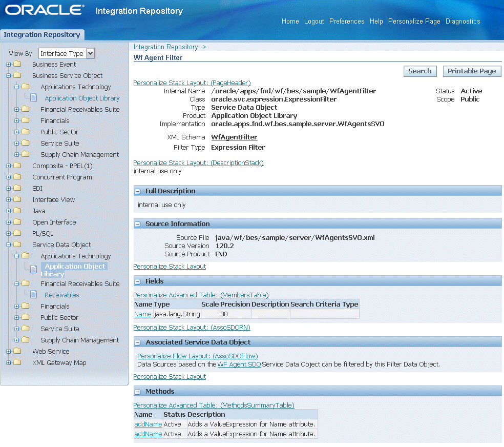
Task: Click the Java folder icon
Action: point(17,211)
